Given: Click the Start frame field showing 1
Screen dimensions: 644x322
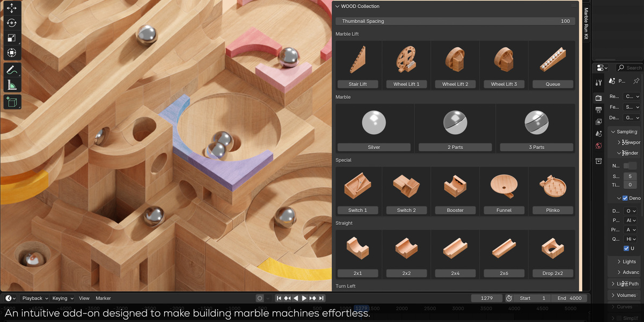Looking at the screenshot, I should click(x=533, y=298).
